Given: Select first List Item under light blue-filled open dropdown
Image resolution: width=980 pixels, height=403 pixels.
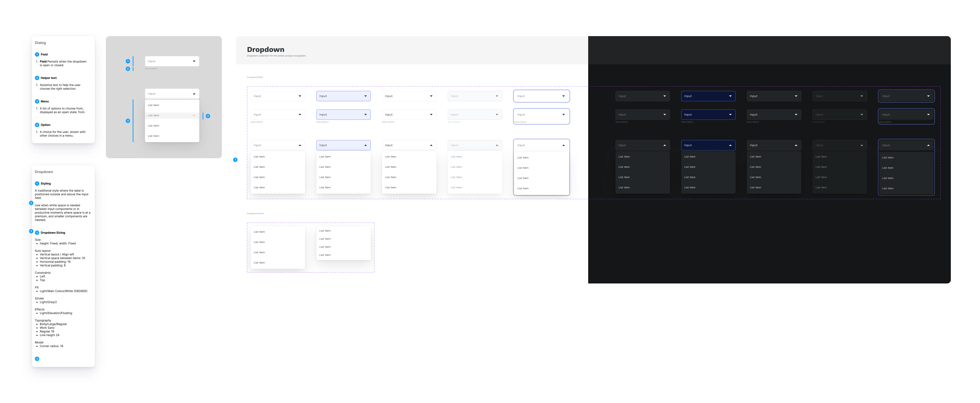Looking at the screenshot, I should (x=344, y=157).
